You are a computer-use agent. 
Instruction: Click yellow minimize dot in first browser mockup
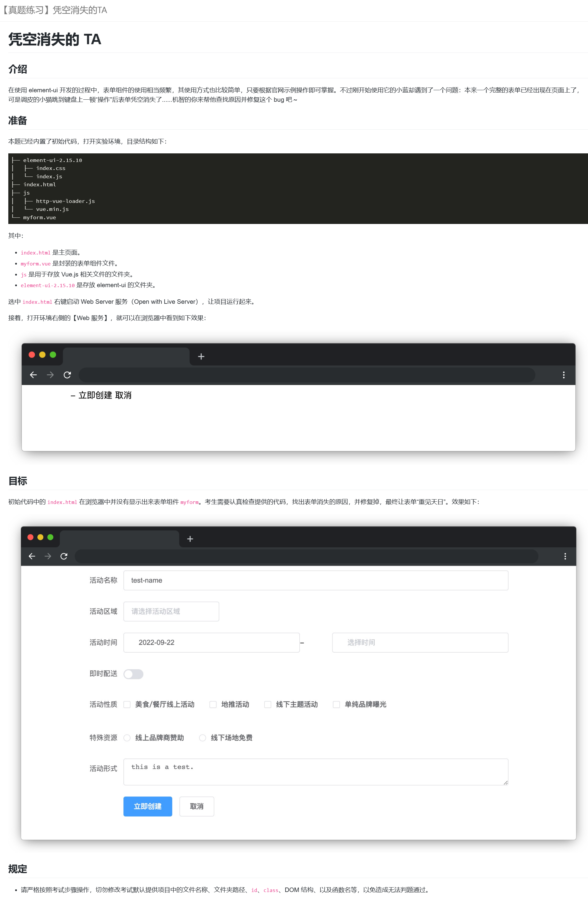pyautogui.click(x=42, y=354)
